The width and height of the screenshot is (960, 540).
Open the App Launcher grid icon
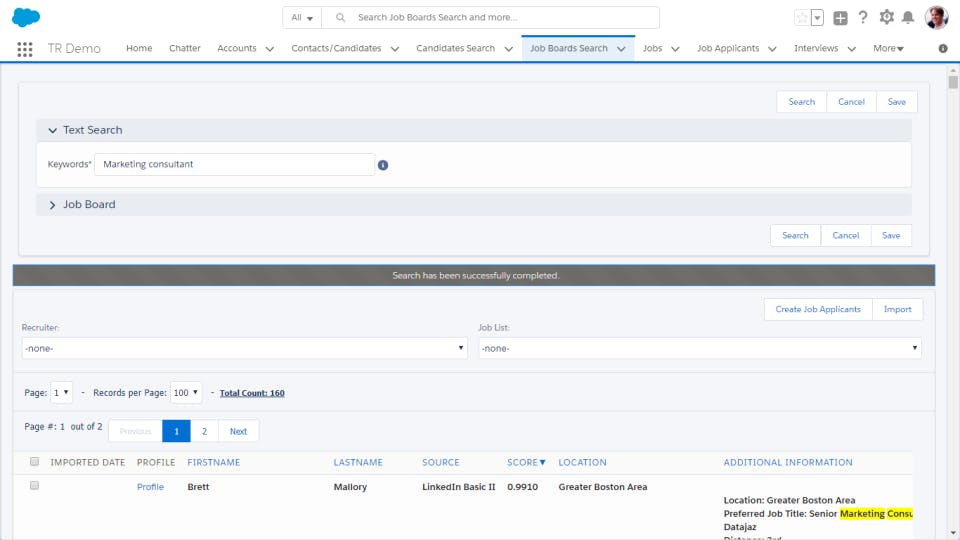click(x=24, y=49)
